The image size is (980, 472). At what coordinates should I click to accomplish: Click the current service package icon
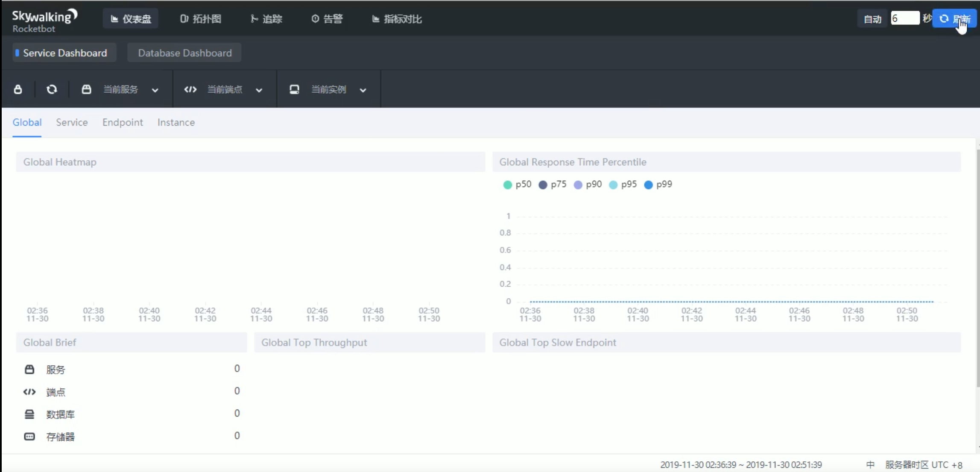coord(86,89)
